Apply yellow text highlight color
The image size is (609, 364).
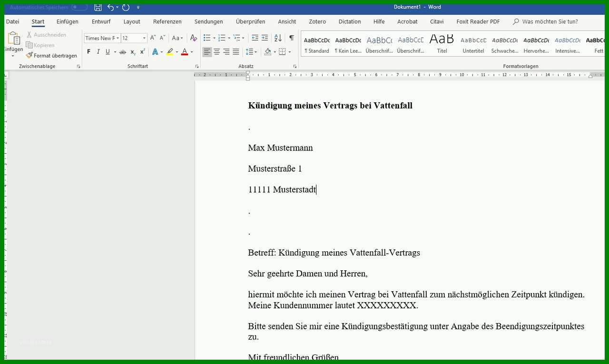click(170, 52)
